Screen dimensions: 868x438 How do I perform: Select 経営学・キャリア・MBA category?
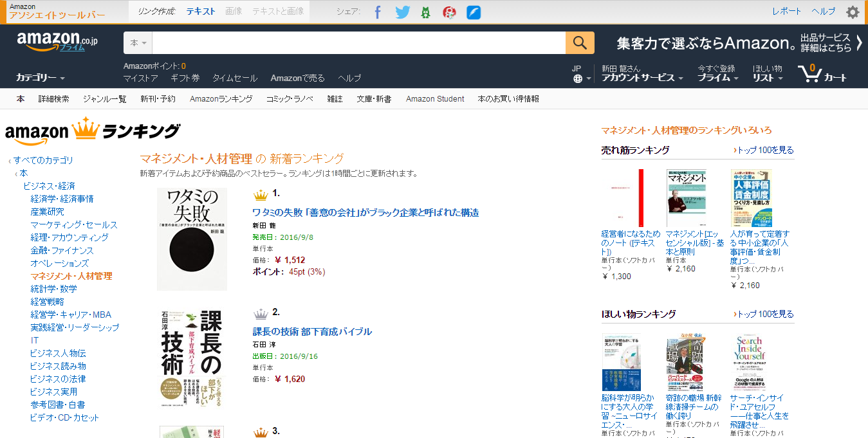[71, 315]
